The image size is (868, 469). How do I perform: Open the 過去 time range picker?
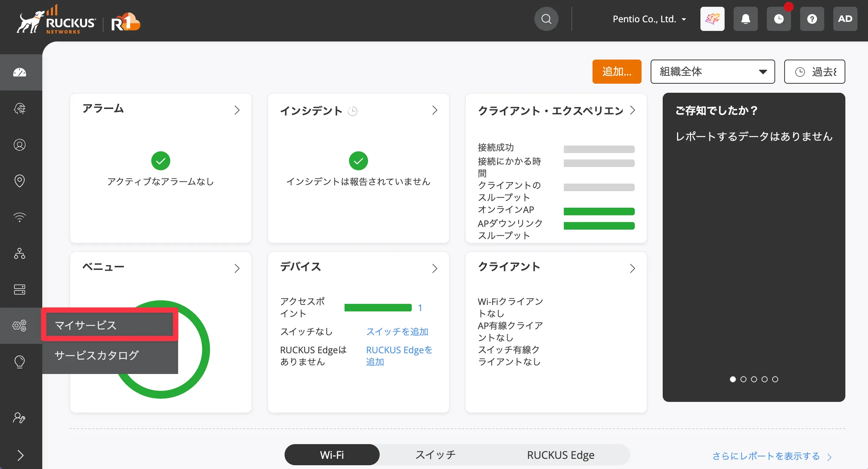(x=814, y=72)
